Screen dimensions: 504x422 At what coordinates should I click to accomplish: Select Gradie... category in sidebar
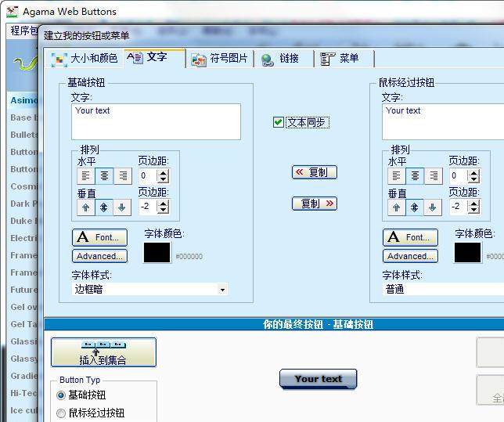pos(23,376)
